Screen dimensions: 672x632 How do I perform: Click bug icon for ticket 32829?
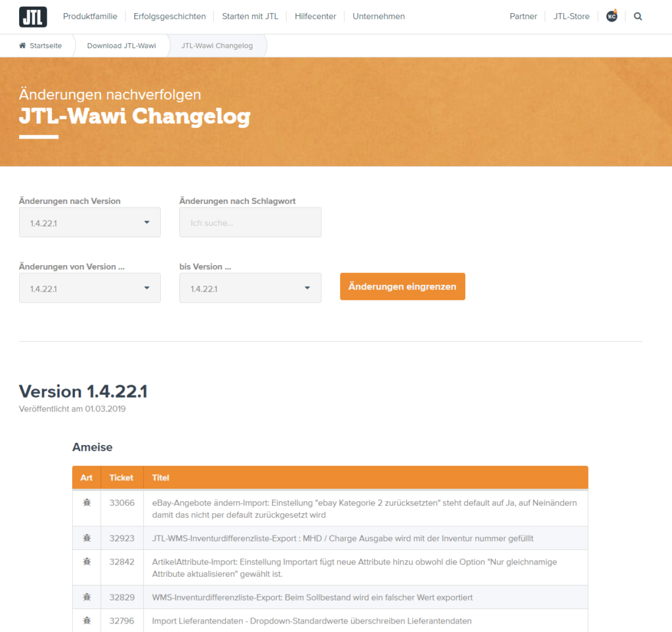pos(87,597)
